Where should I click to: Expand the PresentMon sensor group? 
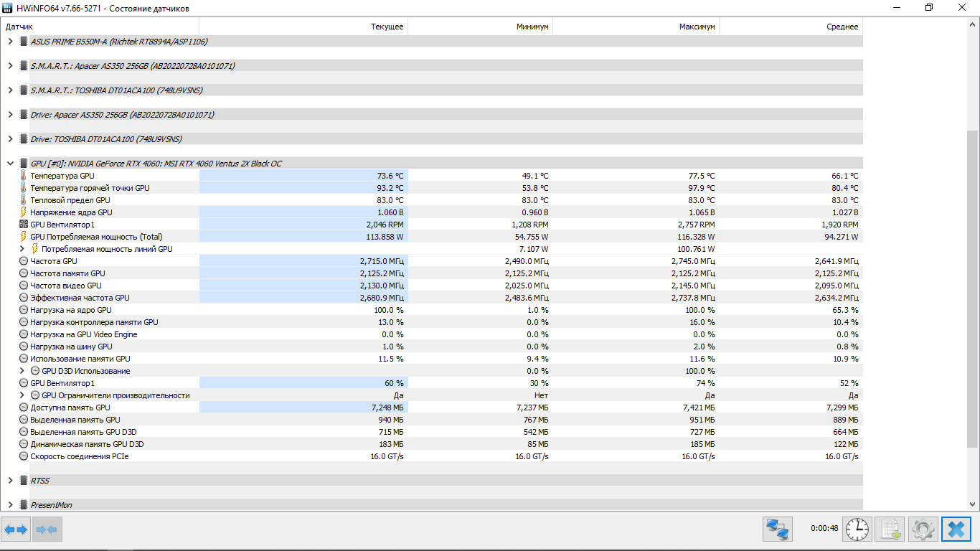tap(10, 505)
